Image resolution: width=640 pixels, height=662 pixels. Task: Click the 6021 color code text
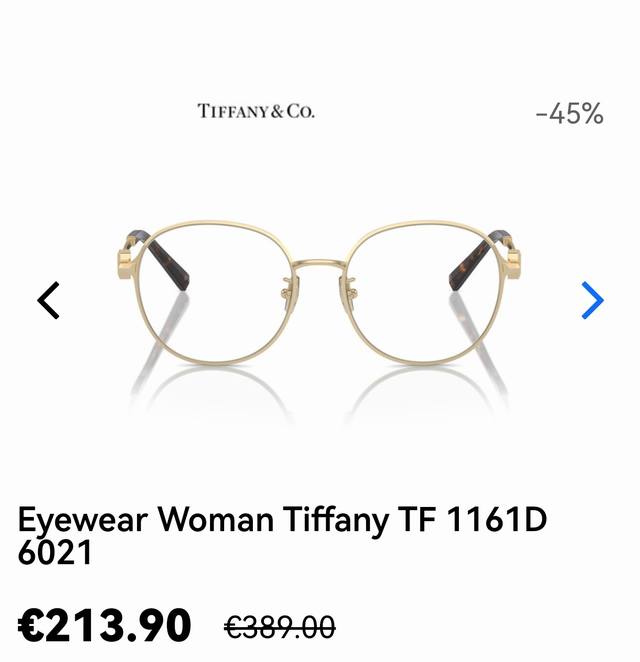pyautogui.click(x=55, y=553)
